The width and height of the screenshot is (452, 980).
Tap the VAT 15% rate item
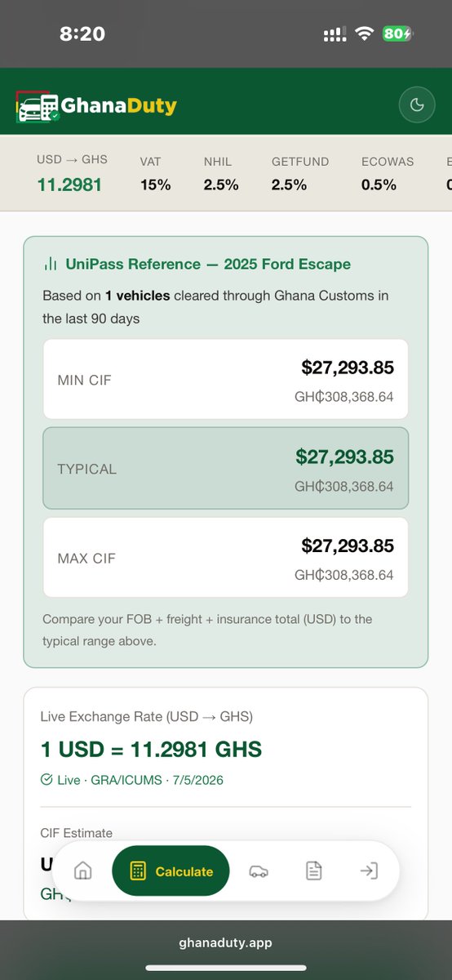pyautogui.click(x=155, y=173)
